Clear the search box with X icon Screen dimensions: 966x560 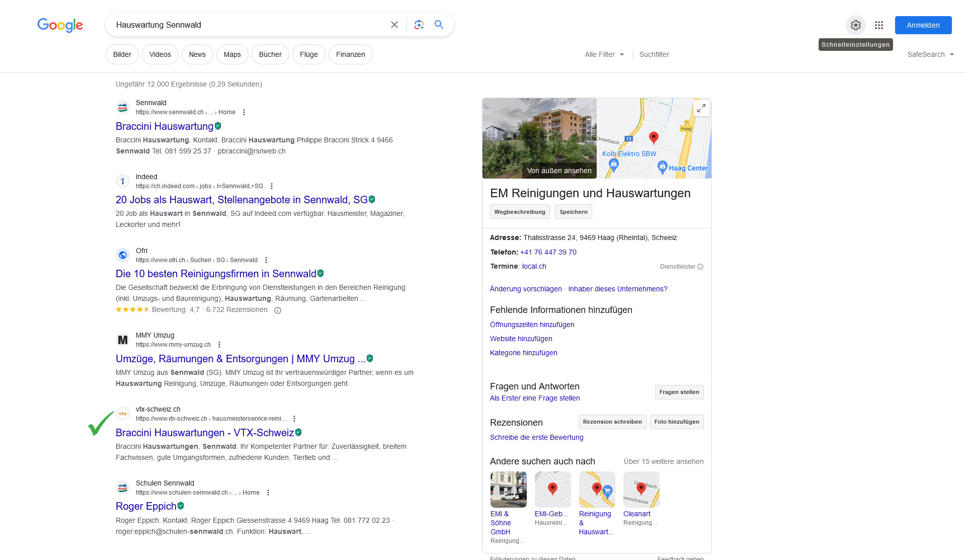click(394, 25)
